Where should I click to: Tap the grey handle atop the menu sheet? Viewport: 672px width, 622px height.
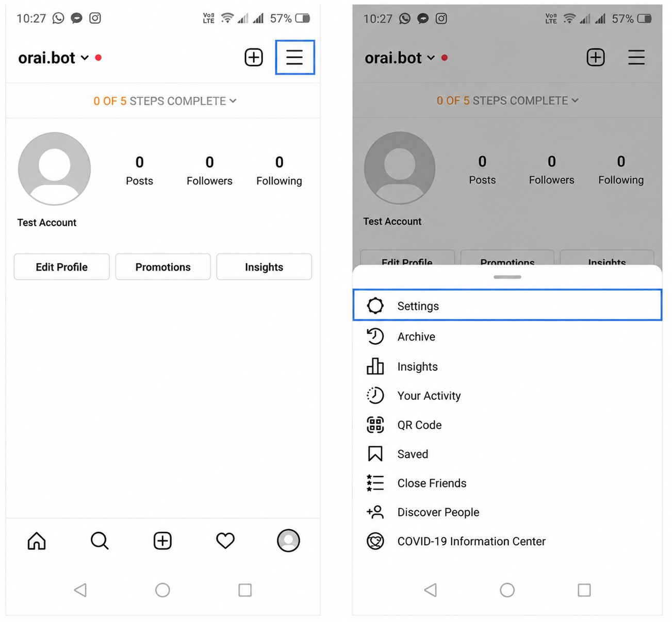coord(507,277)
